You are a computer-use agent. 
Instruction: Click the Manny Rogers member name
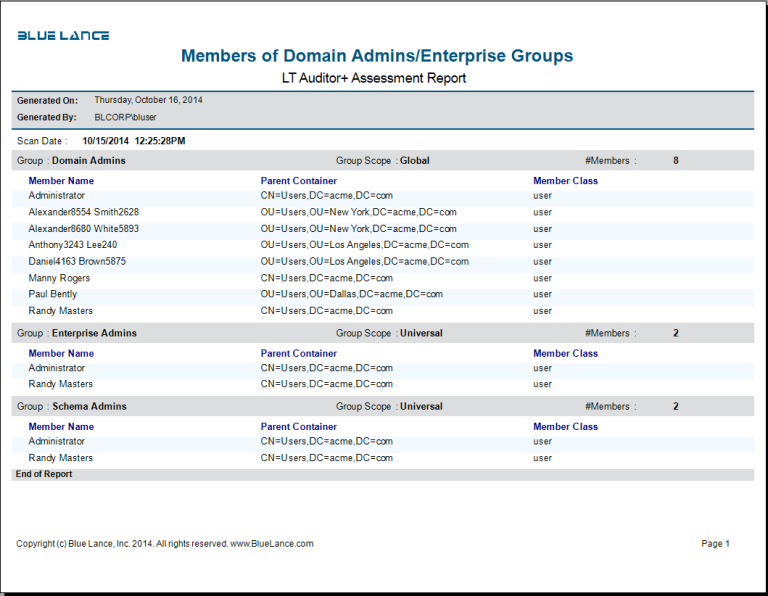click(x=59, y=278)
